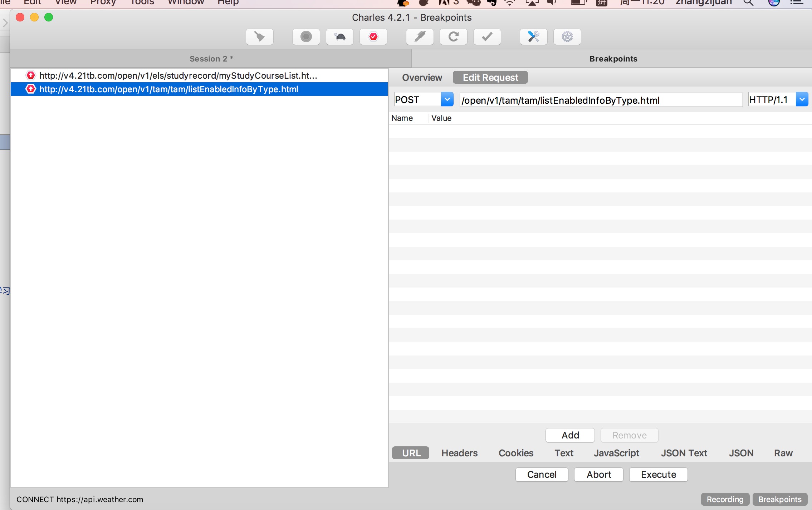Open the Window menu

coord(186,3)
